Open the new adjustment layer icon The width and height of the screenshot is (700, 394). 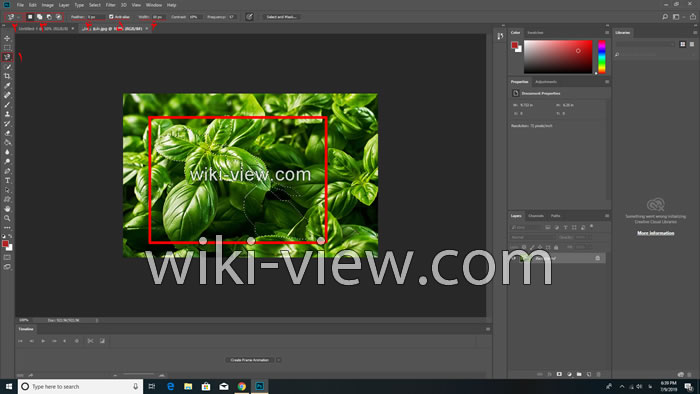coord(569,374)
